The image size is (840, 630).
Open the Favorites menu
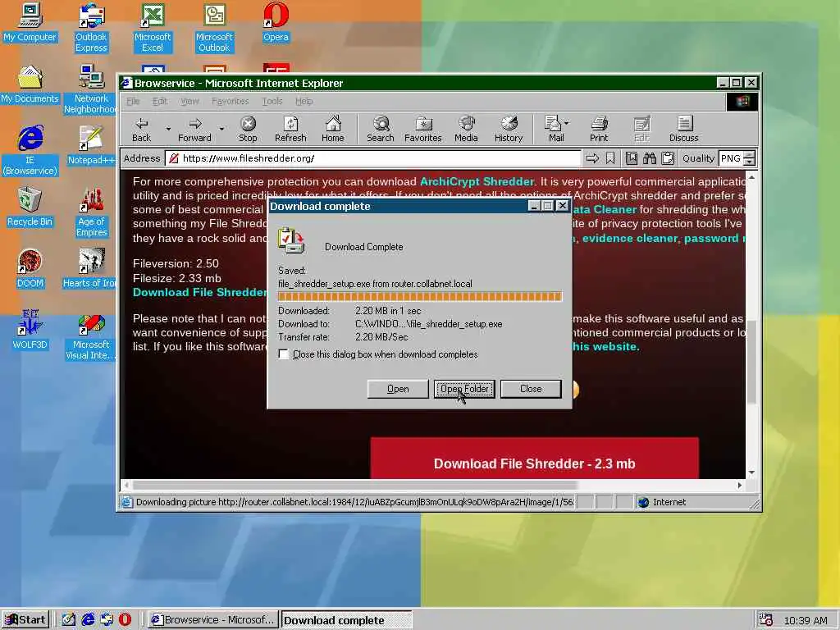coord(231,101)
